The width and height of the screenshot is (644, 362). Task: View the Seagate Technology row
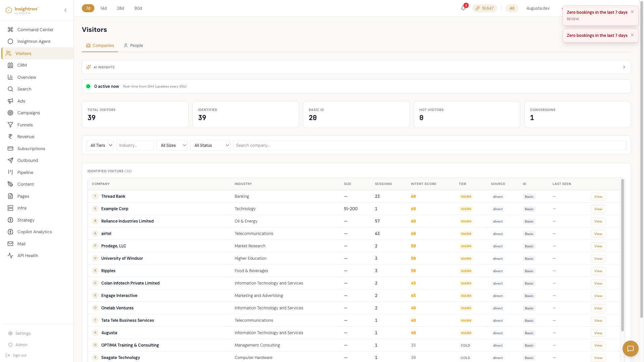598,358
